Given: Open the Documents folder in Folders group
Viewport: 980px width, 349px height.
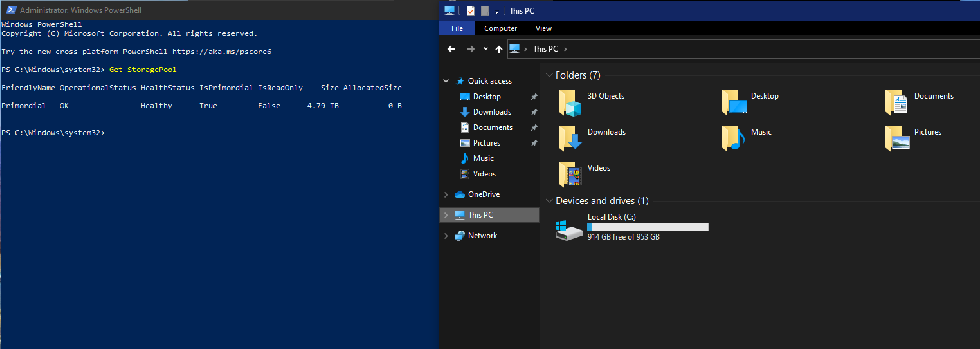Looking at the screenshot, I should tap(897, 103).
